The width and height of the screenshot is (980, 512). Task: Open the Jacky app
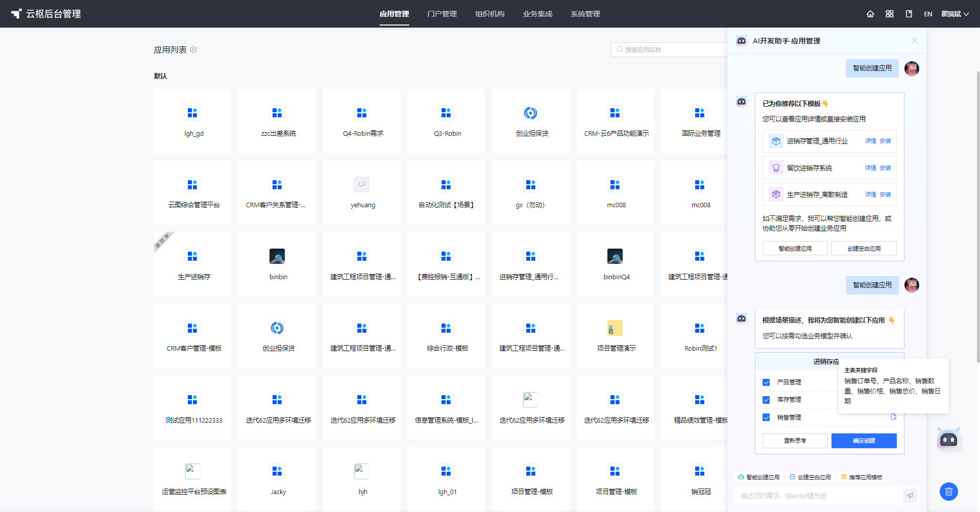click(277, 479)
